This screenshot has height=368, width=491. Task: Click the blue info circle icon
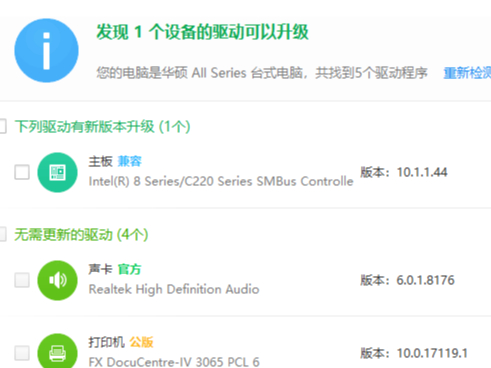[x=46, y=50]
